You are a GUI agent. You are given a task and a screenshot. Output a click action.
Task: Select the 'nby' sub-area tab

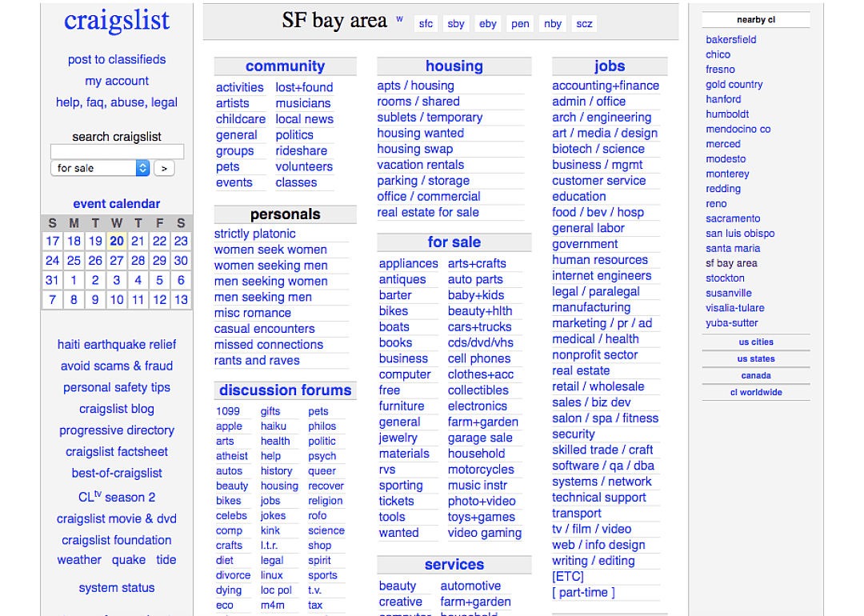pos(553,24)
